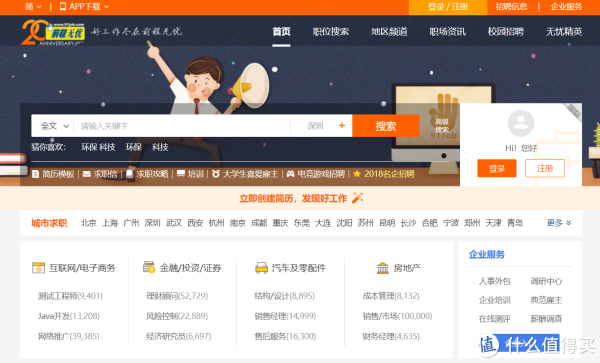
Task: Expand 更多 cities list
Action: (559, 223)
